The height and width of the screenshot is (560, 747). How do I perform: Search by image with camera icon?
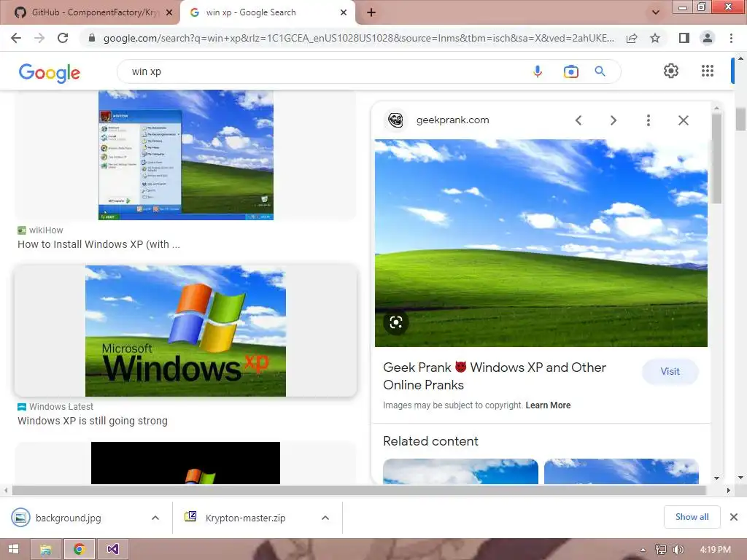(570, 71)
